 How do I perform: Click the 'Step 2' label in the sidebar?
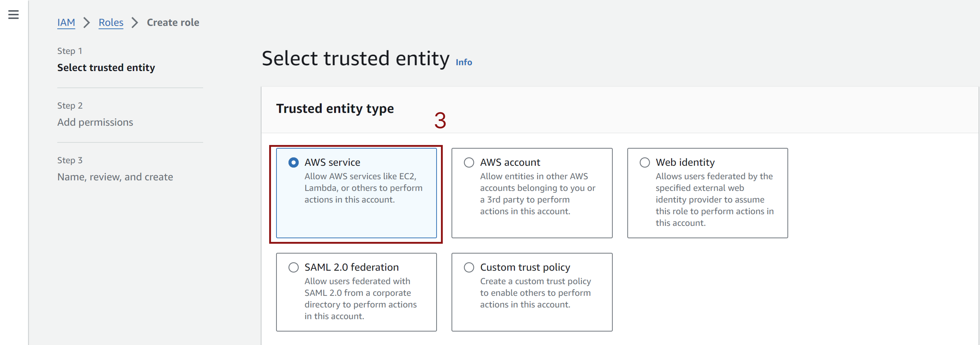pyautogui.click(x=70, y=106)
